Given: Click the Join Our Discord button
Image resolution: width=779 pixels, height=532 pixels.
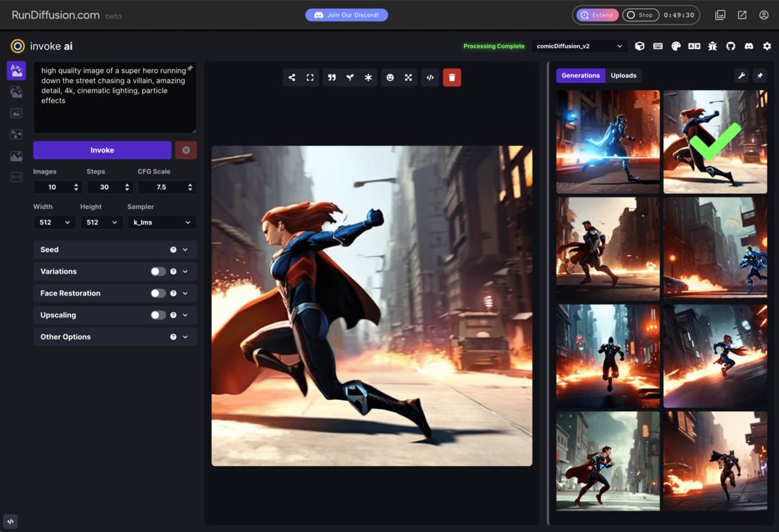Looking at the screenshot, I should click(347, 15).
